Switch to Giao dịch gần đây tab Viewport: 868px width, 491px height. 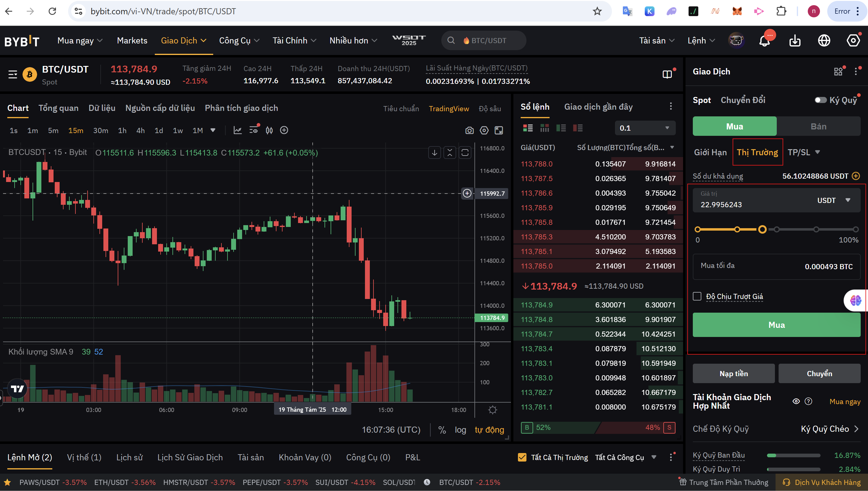pyautogui.click(x=598, y=107)
